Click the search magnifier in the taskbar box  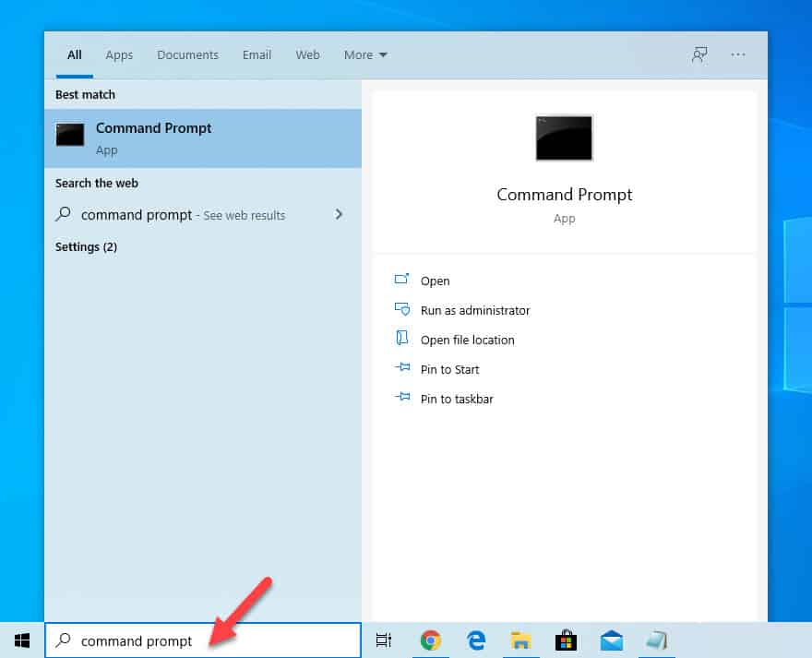coord(63,640)
